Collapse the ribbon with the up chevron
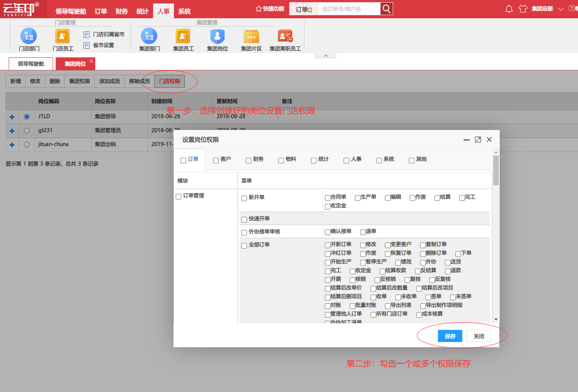578x392 pixels. pyautogui.click(x=326, y=56)
